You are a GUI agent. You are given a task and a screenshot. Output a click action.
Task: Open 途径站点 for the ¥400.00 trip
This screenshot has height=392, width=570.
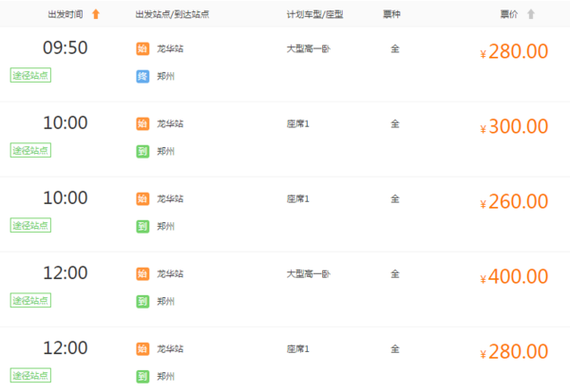[30, 300]
